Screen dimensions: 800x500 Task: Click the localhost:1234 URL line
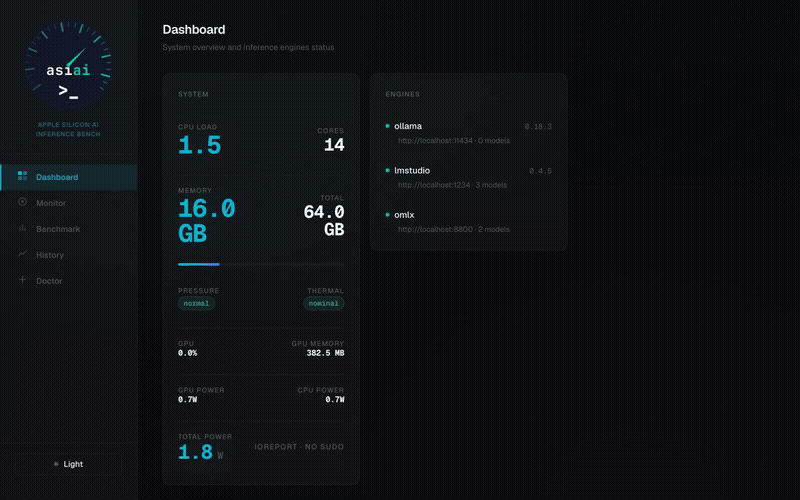[452, 185]
